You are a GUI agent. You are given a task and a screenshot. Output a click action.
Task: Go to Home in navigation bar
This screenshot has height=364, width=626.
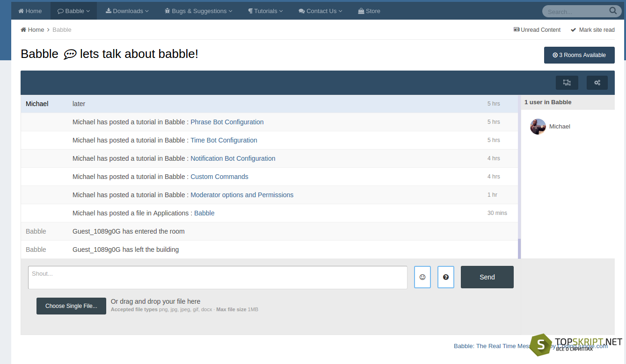pyautogui.click(x=30, y=11)
